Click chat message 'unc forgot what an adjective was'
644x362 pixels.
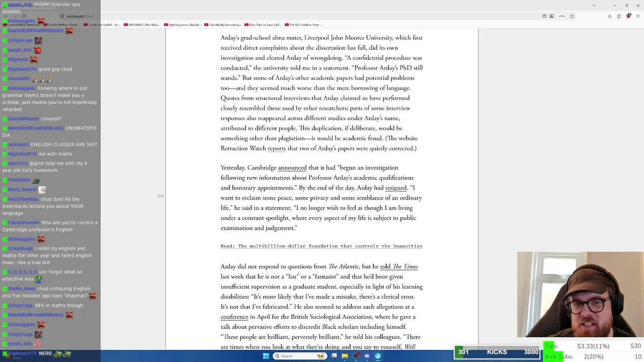pos(43,276)
